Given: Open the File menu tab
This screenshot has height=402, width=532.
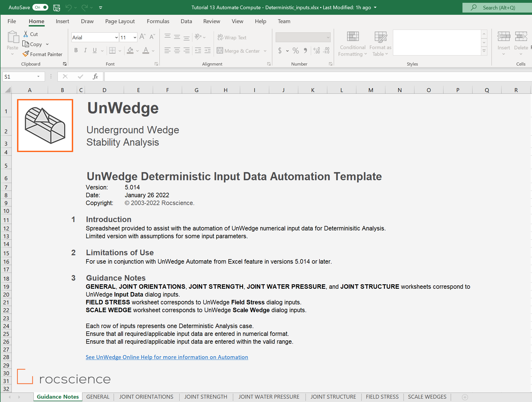Looking at the screenshot, I should point(12,21).
